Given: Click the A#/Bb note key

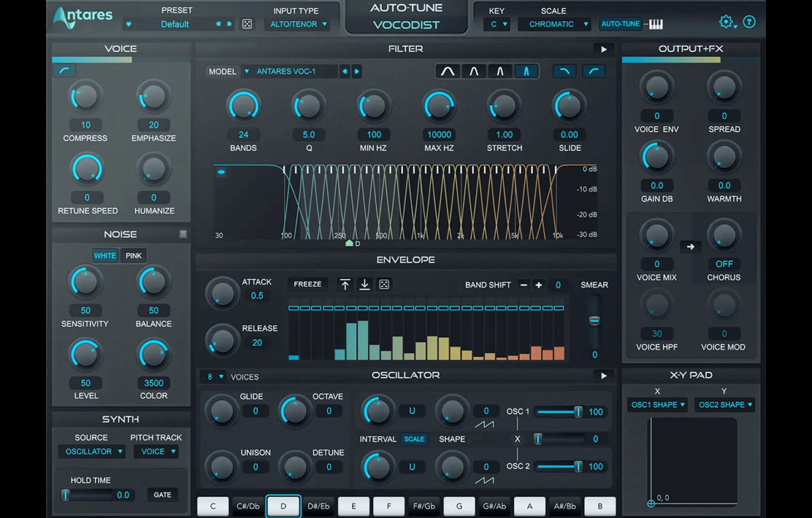Looking at the screenshot, I should (565, 506).
